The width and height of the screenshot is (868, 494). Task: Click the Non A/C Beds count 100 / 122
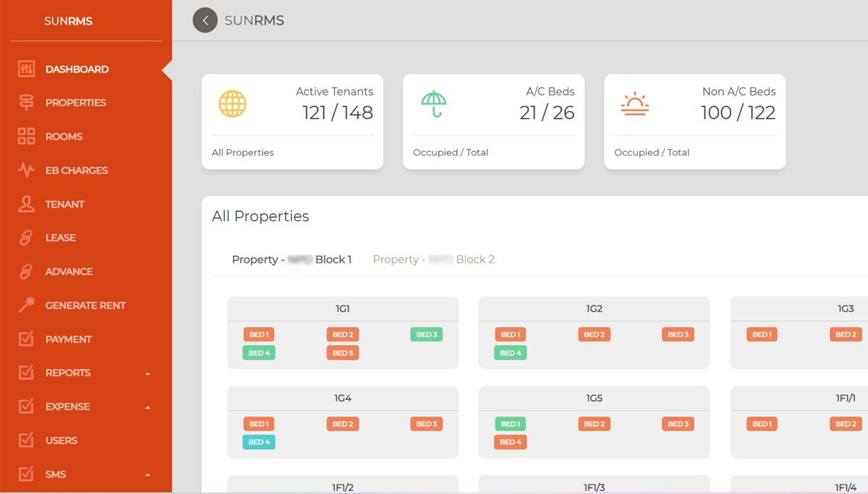[x=738, y=113]
